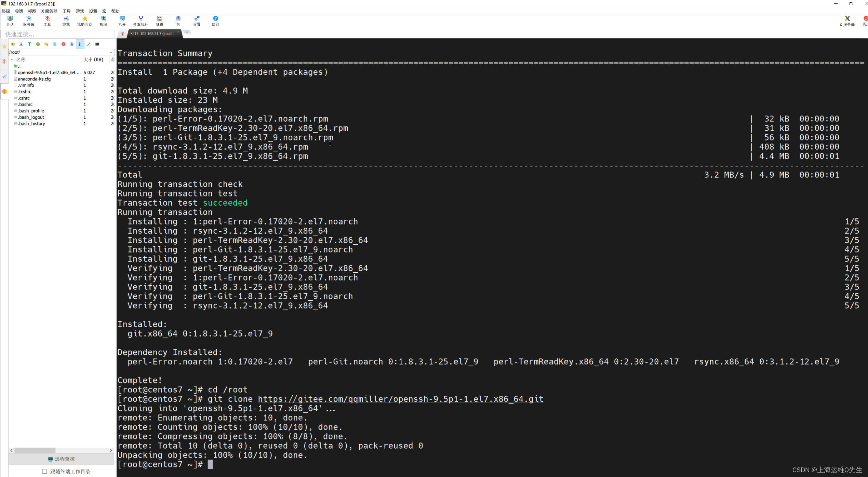Refresh the file list with the refresh icon
Viewport: 868px width, 477px height.
click(38, 44)
